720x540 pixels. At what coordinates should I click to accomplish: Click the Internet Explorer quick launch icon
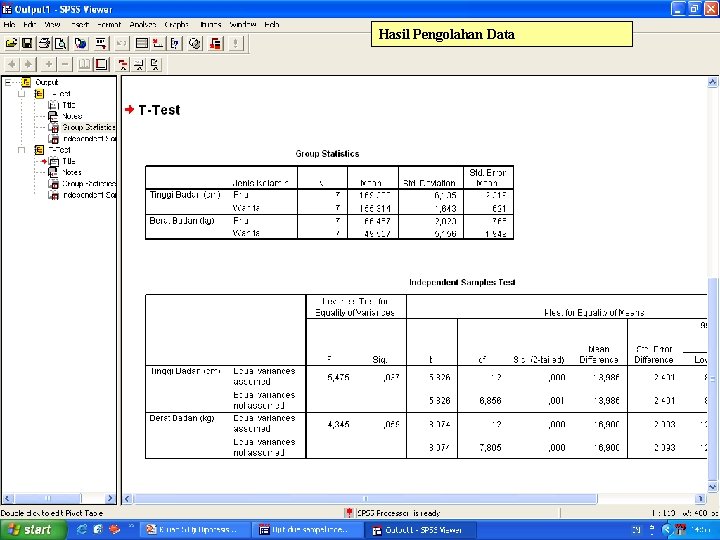[82, 529]
